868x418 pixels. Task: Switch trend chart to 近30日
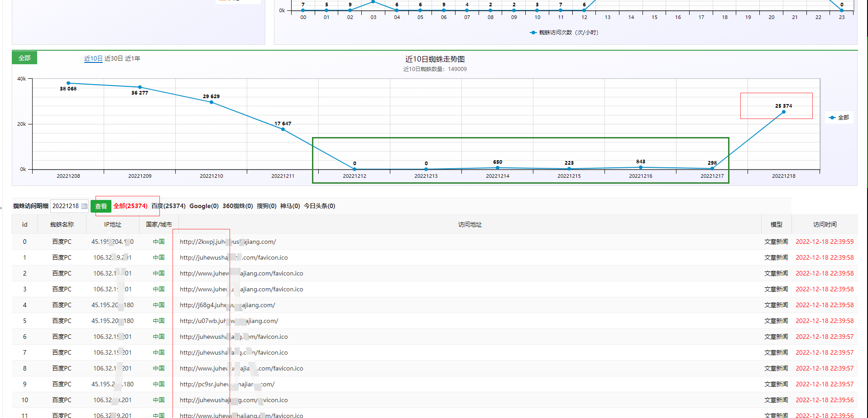point(114,58)
